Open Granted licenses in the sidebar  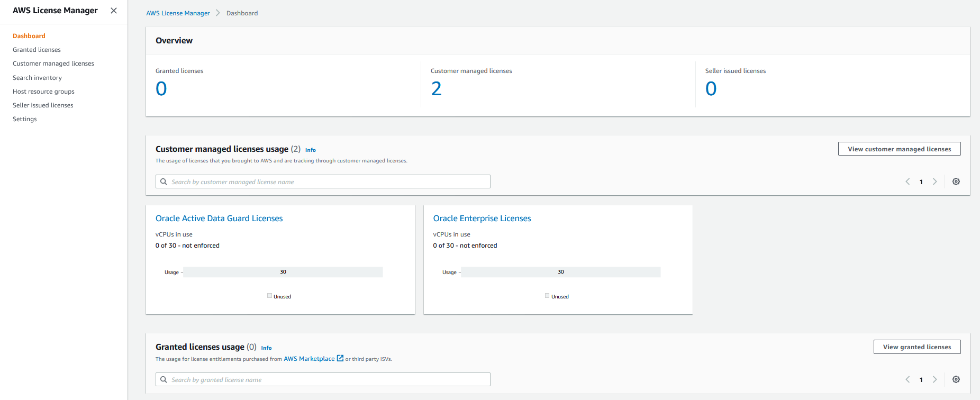click(x=37, y=50)
